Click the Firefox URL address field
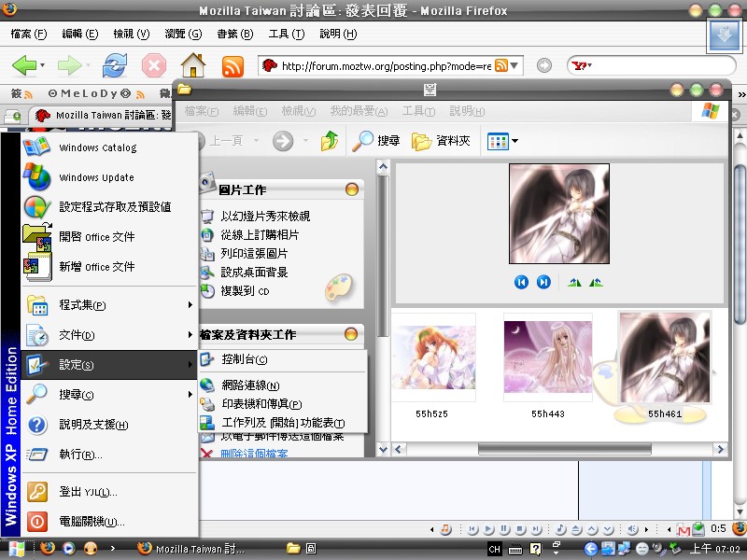 click(x=385, y=65)
